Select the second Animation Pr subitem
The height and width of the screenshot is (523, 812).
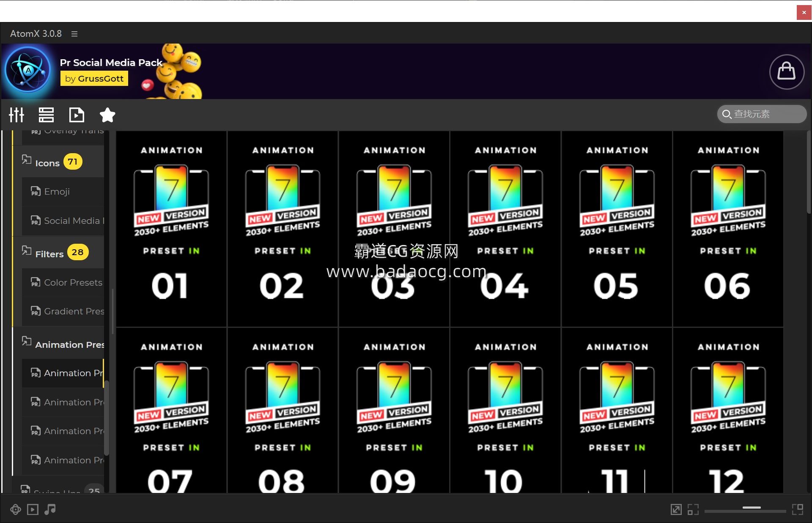pyautogui.click(x=63, y=402)
